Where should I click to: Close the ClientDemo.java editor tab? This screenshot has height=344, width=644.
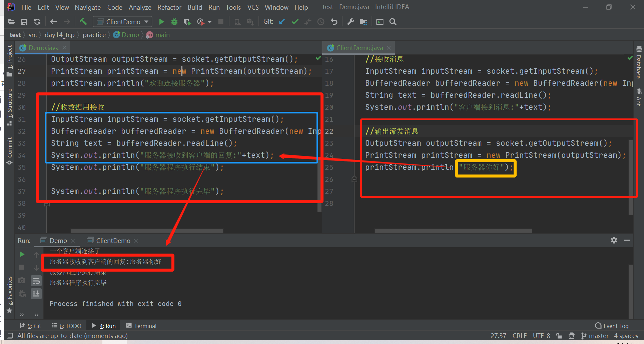[389, 48]
